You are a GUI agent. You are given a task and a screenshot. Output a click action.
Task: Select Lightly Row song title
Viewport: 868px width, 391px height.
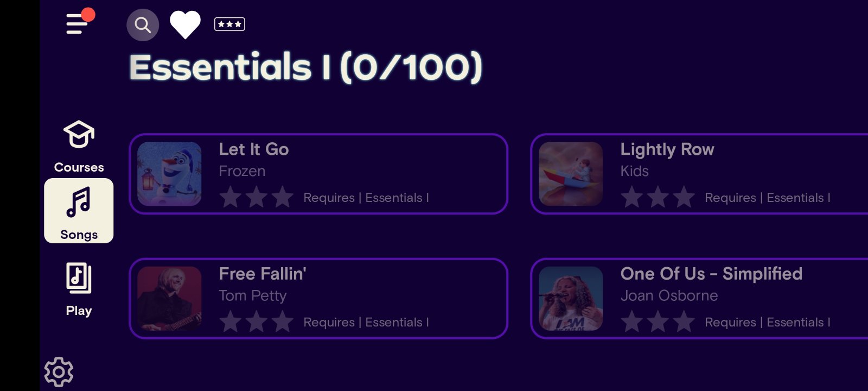coord(667,149)
